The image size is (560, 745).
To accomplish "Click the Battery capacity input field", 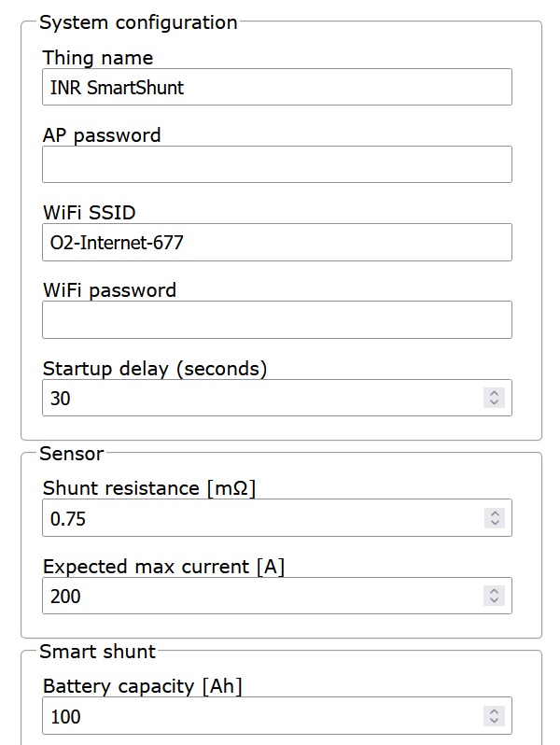I will click(261, 716).
